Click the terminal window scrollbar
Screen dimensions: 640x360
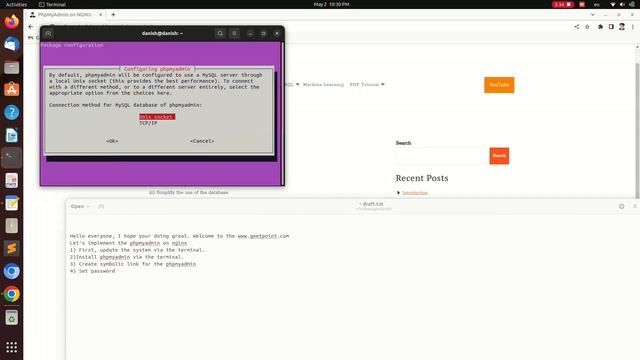click(x=282, y=113)
